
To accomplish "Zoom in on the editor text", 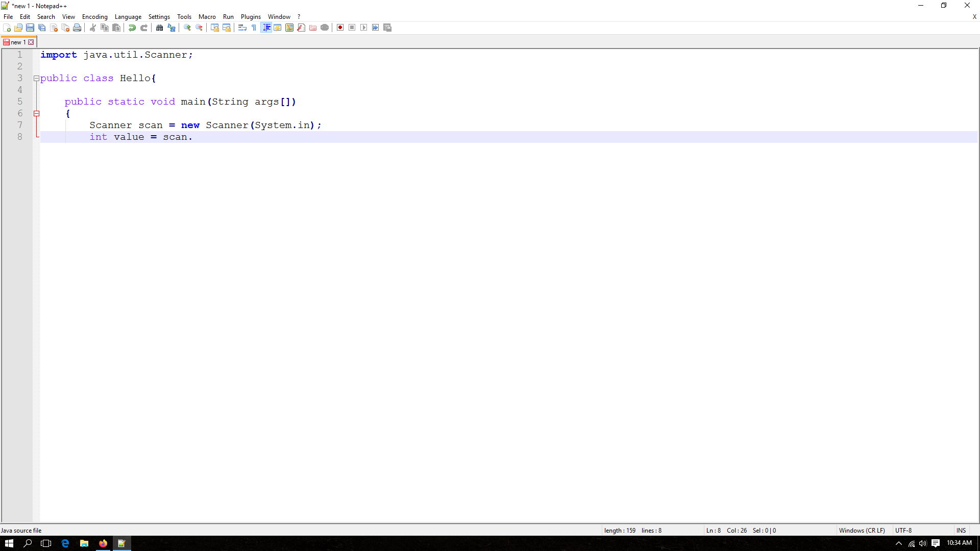I will 187,28.
